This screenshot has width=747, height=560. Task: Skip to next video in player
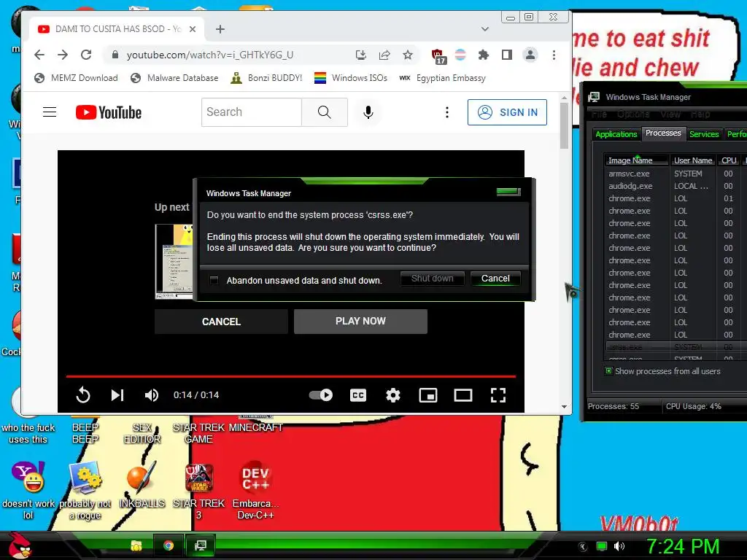pyautogui.click(x=117, y=394)
